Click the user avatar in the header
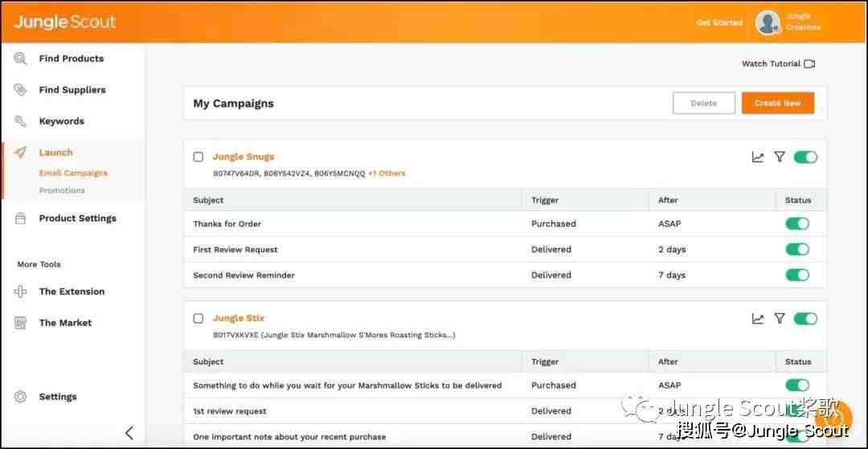The image size is (868, 449). pos(768,22)
